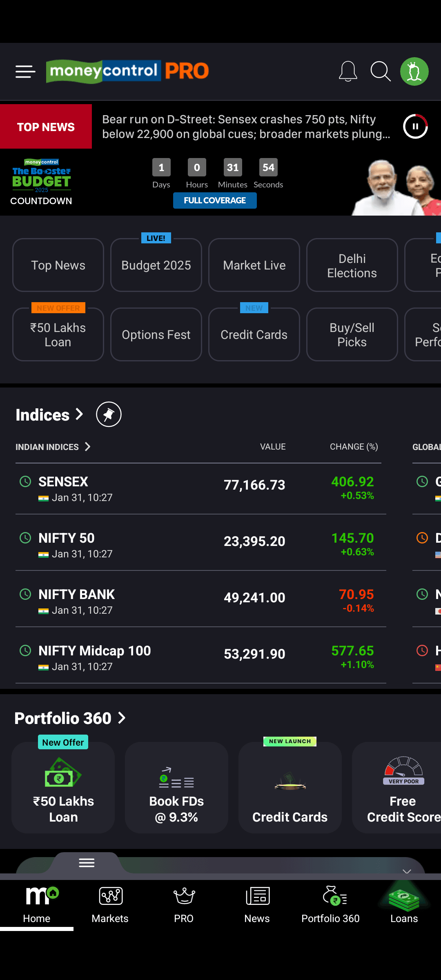Tap Midcap 100 change 577.65
The width and height of the screenshot is (441, 980).
pos(352,651)
